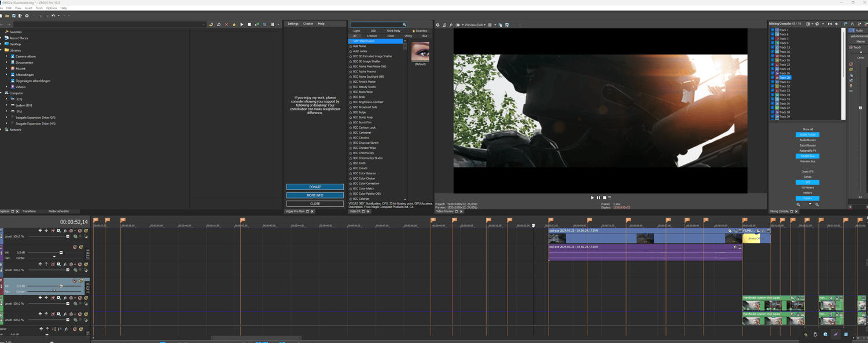The image size is (868, 343).
Task: Pause playback in the Video Preview panel
Action: (598, 198)
